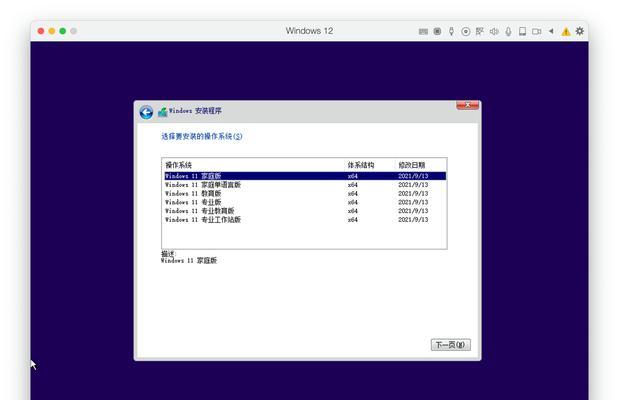This screenshot has height=400, width=619.
Task: Click the 下一页(N) Next button
Action: point(450,345)
